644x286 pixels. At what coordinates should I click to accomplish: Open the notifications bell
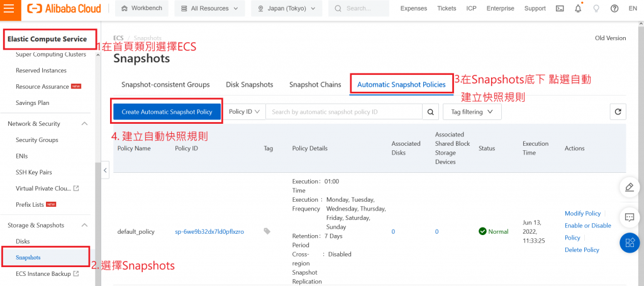tap(579, 8)
